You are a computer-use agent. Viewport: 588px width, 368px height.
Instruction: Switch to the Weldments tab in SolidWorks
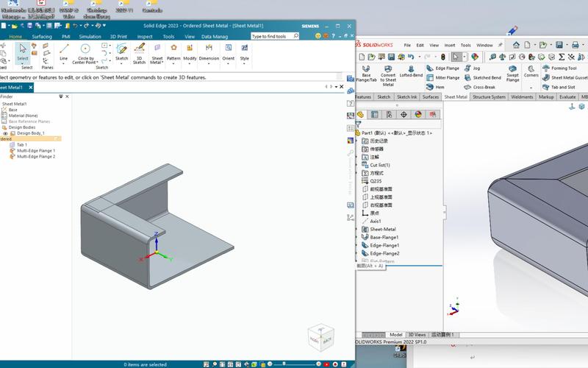point(522,97)
